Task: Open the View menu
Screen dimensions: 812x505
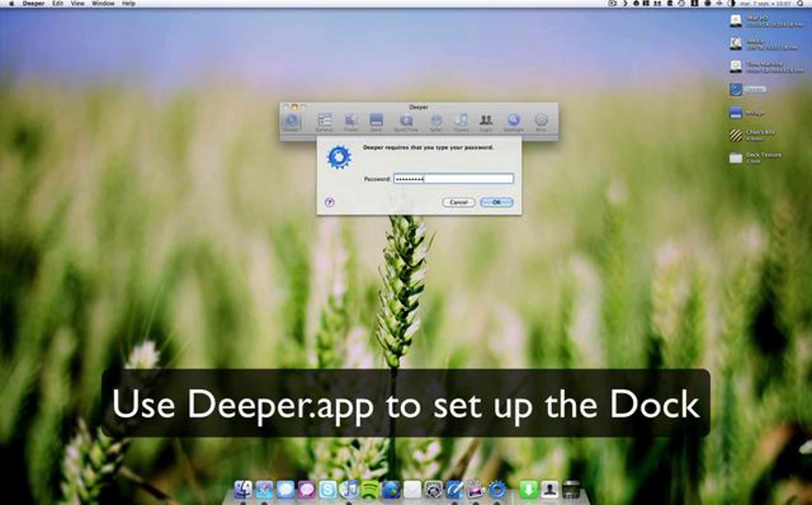Action: point(77,4)
